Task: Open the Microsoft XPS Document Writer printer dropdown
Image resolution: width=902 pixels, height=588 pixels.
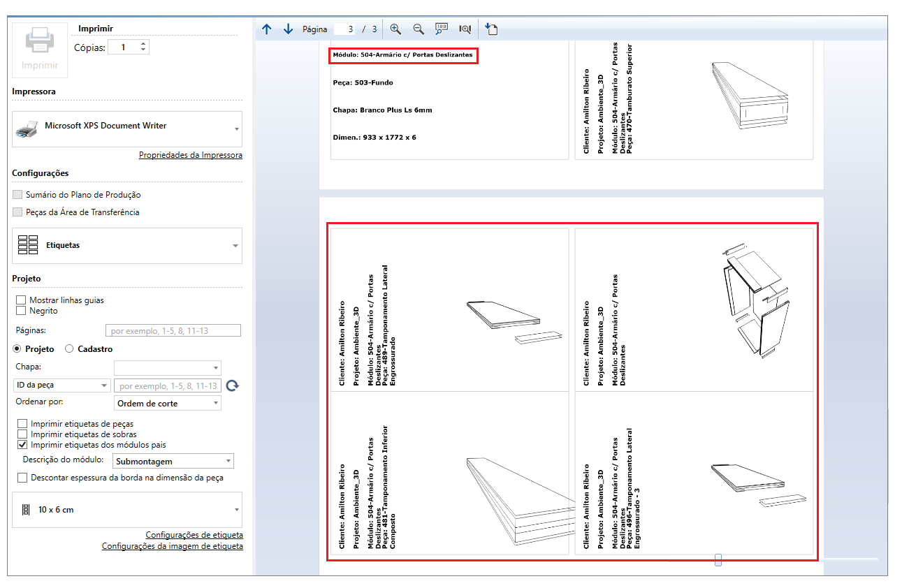Action: 127,129
